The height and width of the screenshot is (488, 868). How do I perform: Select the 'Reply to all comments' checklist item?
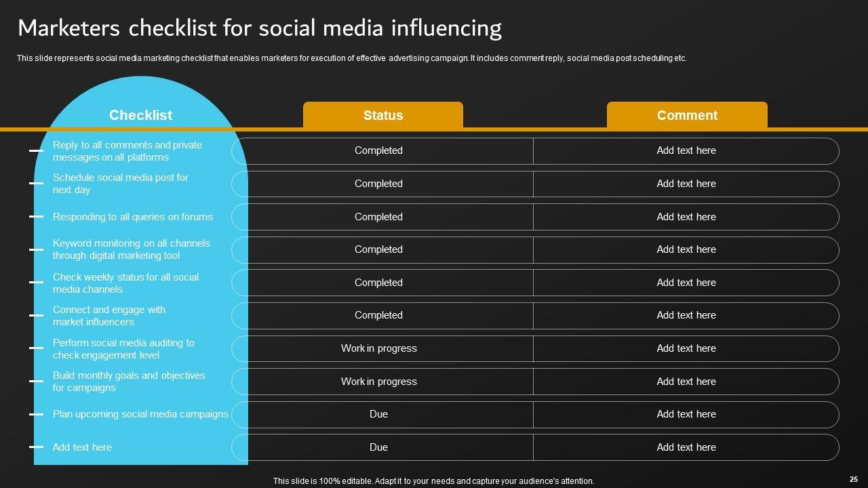[x=127, y=151]
